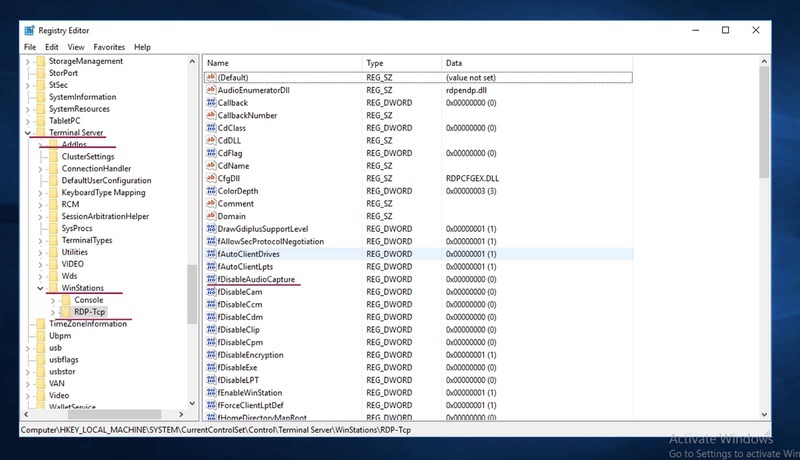Click the folder icon of RDP-Tcp
This screenshot has height=460, width=800.
(66, 312)
